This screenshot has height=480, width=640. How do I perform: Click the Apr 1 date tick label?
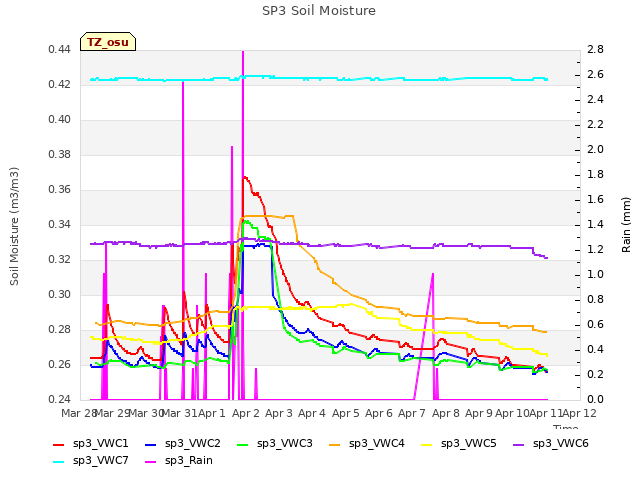click(212, 413)
